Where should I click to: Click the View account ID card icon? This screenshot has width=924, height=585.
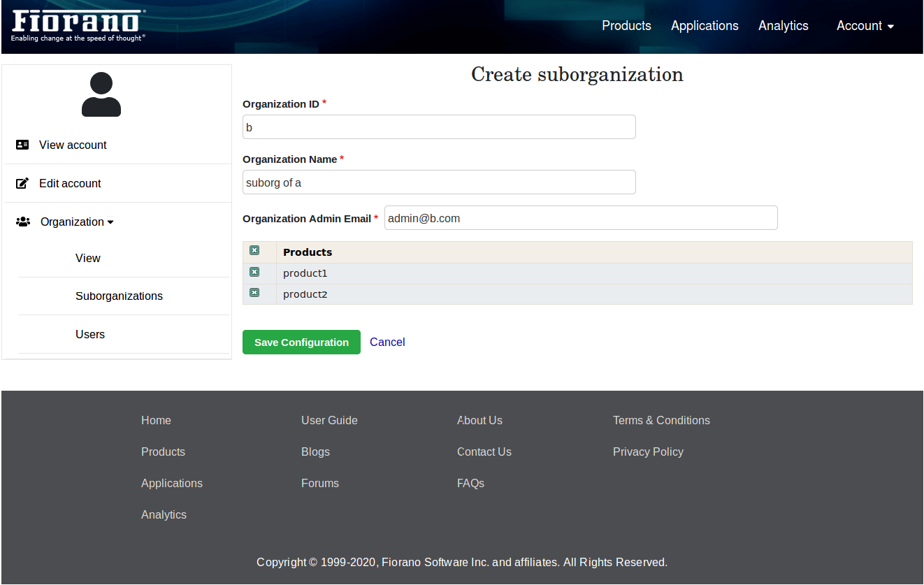22,145
